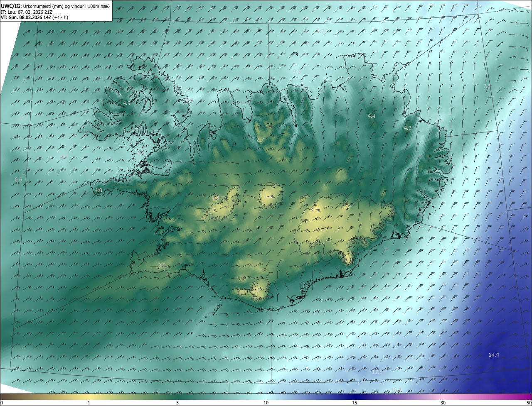532x406 pixels.
Task: Click the 7.2 value at the east edge
Action: click(487, 86)
